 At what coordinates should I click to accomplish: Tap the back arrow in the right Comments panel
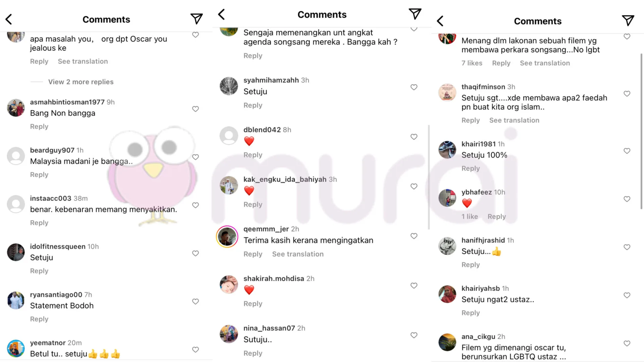440,21
